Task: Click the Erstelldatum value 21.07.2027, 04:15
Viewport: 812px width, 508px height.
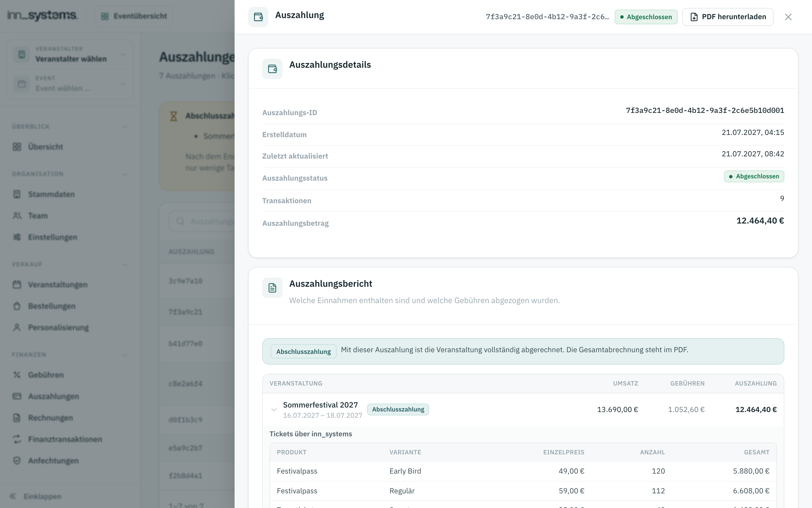Action: 753,132
